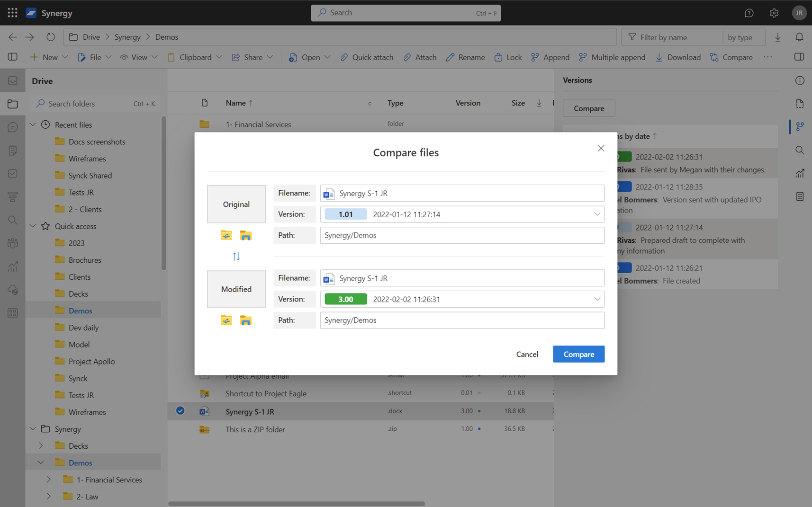The image size is (812, 507).
Task: Open the Drive folder icon in left rail
Action: pyautogui.click(x=13, y=104)
